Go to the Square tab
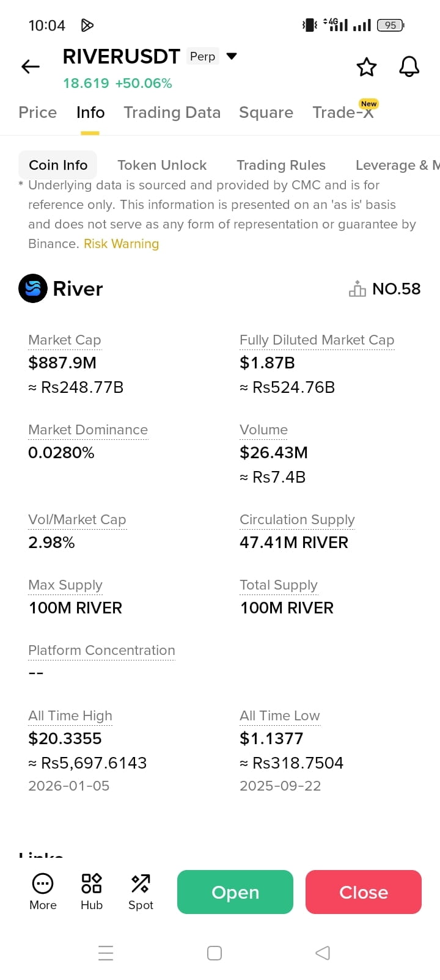440x980 pixels. (x=266, y=112)
